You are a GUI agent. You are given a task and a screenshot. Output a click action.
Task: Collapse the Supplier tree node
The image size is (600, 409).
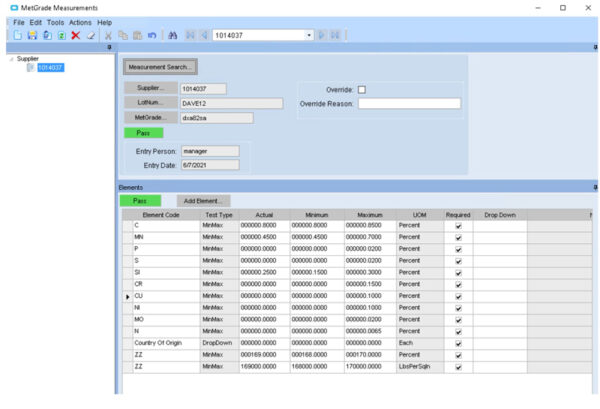tap(11, 59)
